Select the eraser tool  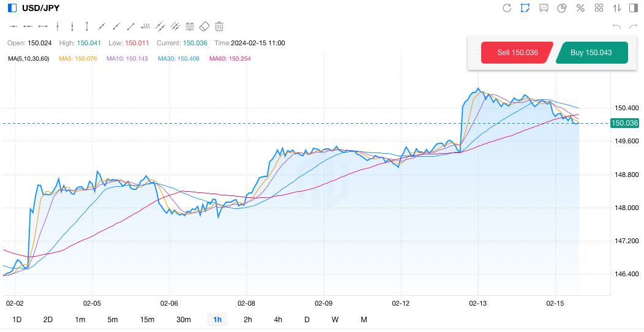[x=204, y=26]
